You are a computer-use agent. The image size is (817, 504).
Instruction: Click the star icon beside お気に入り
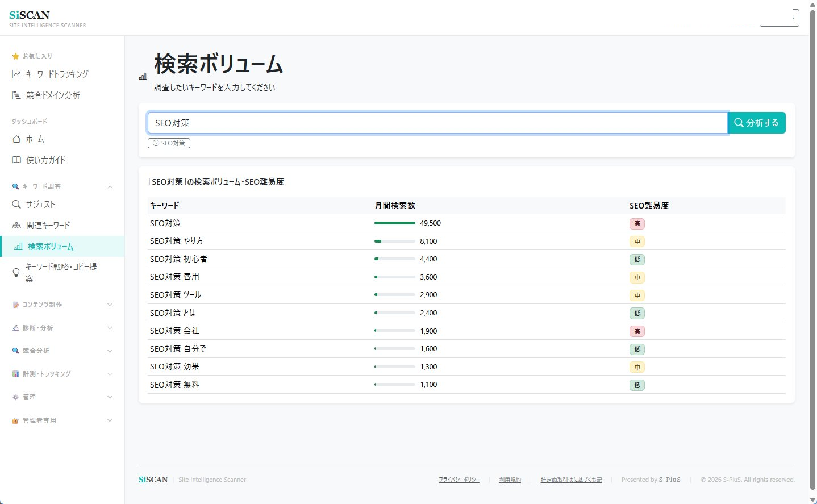coord(15,56)
